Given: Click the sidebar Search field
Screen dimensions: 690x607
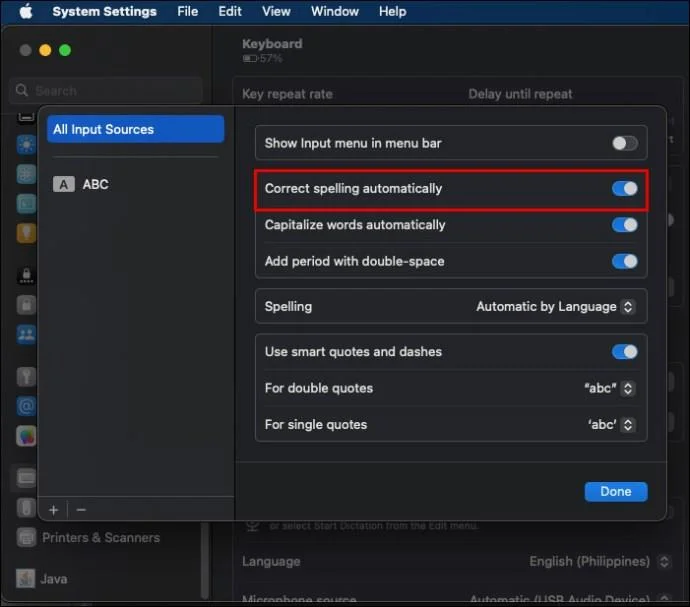Looking at the screenshot, I should [106, 91].
